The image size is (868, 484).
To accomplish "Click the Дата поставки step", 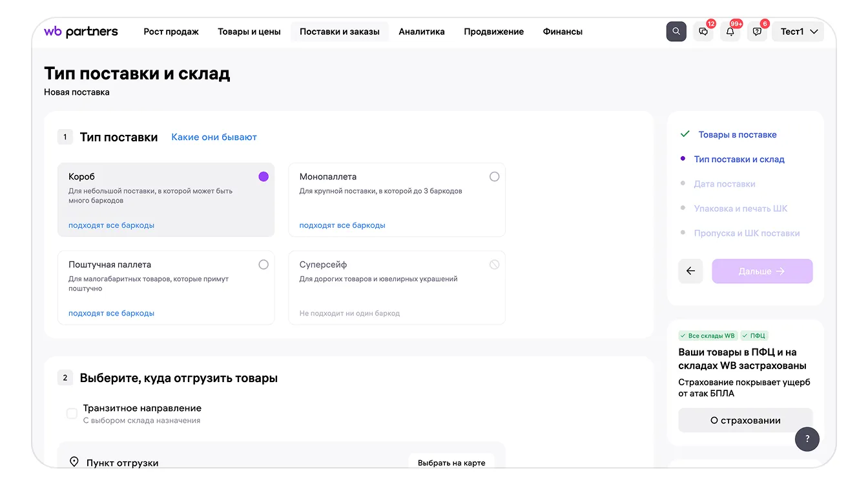I will pyautogui.click(x=725, y=184).
